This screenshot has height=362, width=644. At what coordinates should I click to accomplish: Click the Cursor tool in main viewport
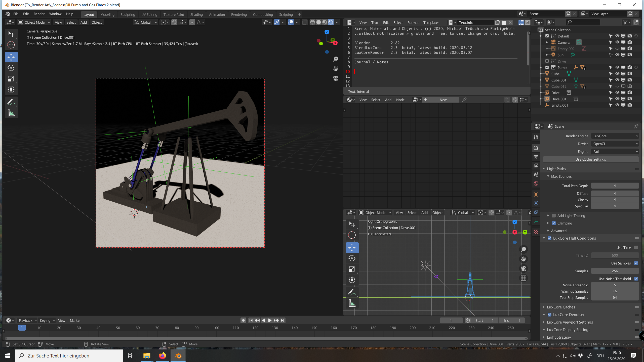click(x=11, y=45)
